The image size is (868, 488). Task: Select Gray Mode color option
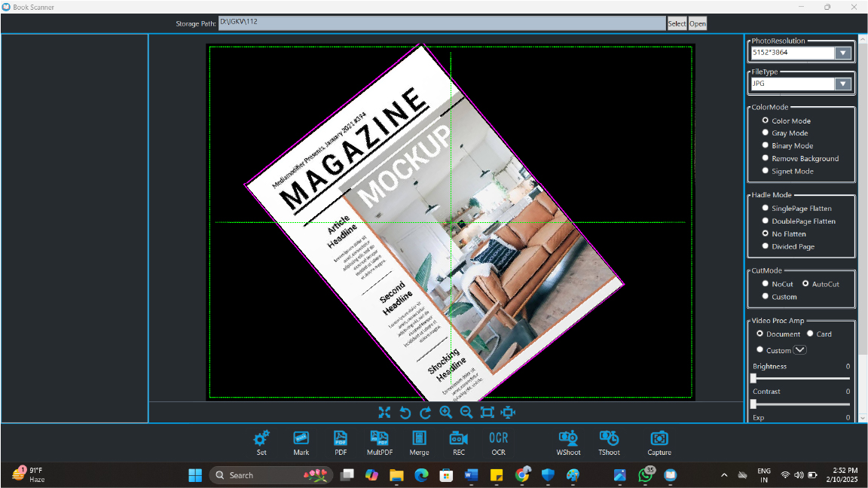[766, 133]
